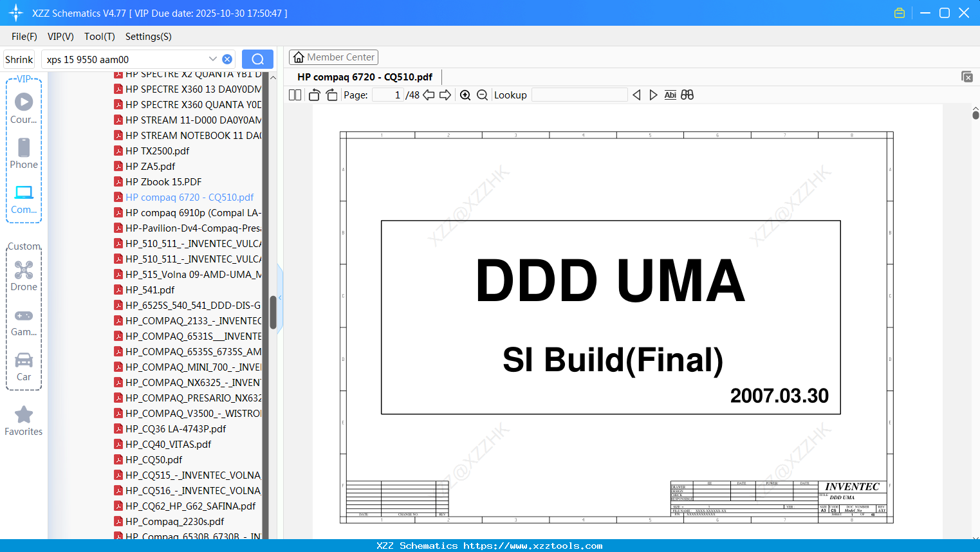
Task: Go to next page arrow
Action: pyautogui.click(x=445, y=95)
